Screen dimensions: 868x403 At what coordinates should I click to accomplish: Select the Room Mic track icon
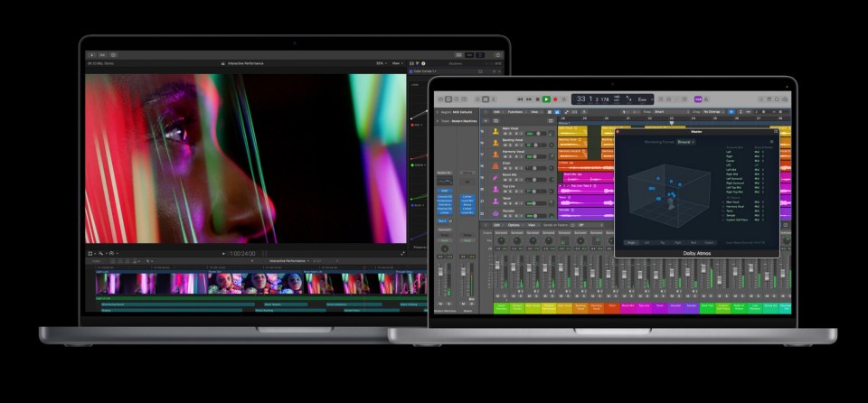click(x=495, y=178)
